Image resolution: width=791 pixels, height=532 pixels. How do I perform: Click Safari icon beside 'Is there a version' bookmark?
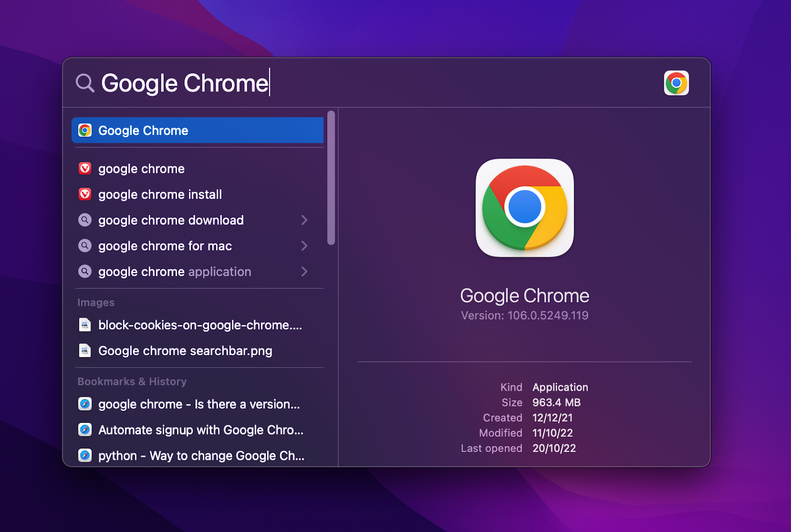pyautogui.click(x=85, y=404)
